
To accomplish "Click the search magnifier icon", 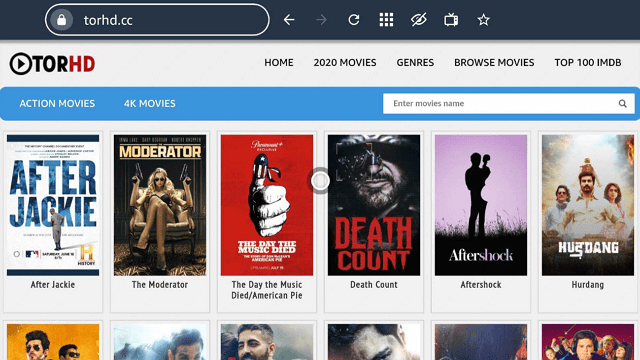I will click(x=622, y=104).
